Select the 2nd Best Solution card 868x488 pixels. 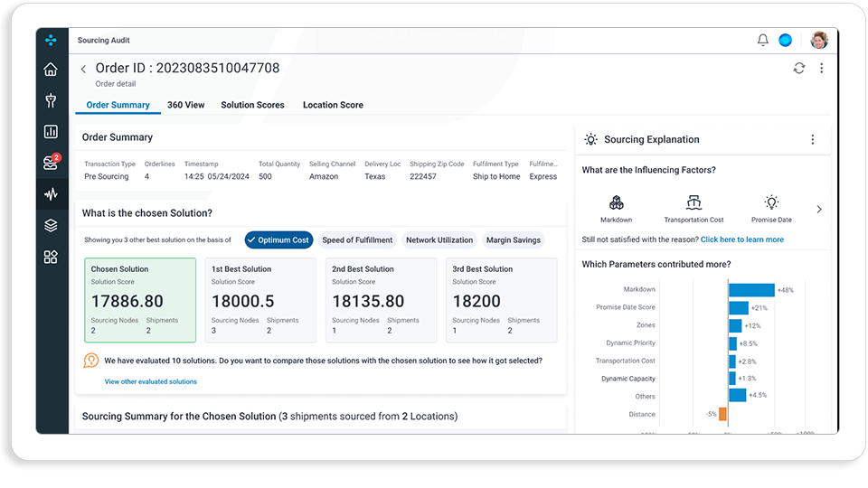pyautogui.click(x=381, y=300)
